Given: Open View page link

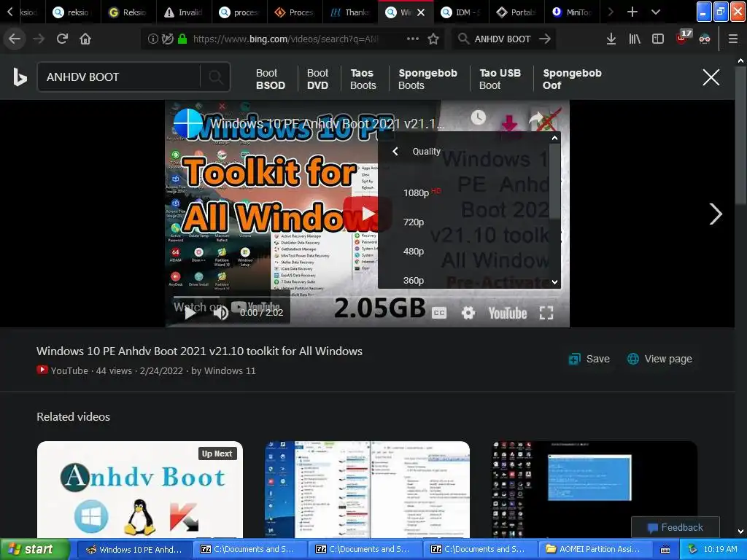Looking at the screenshot, I should 659,359.
